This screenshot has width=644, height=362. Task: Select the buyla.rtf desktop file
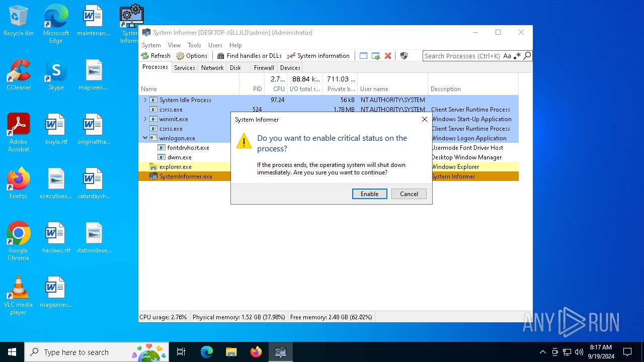(56, 129)
